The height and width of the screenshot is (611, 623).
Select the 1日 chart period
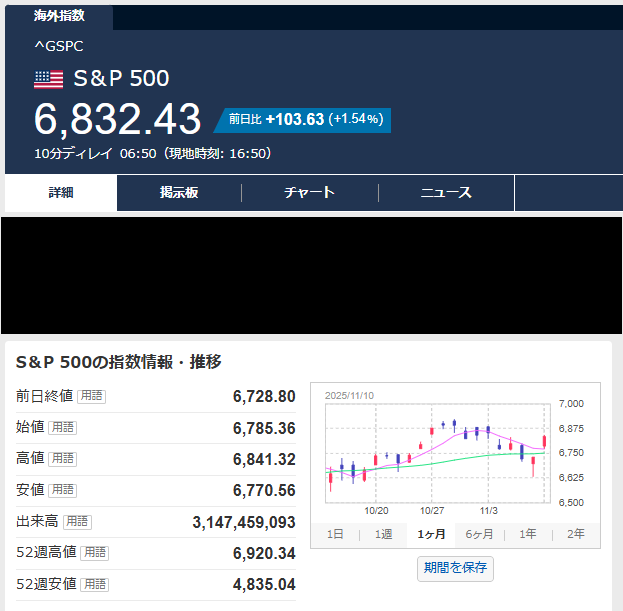pos(336,534)
